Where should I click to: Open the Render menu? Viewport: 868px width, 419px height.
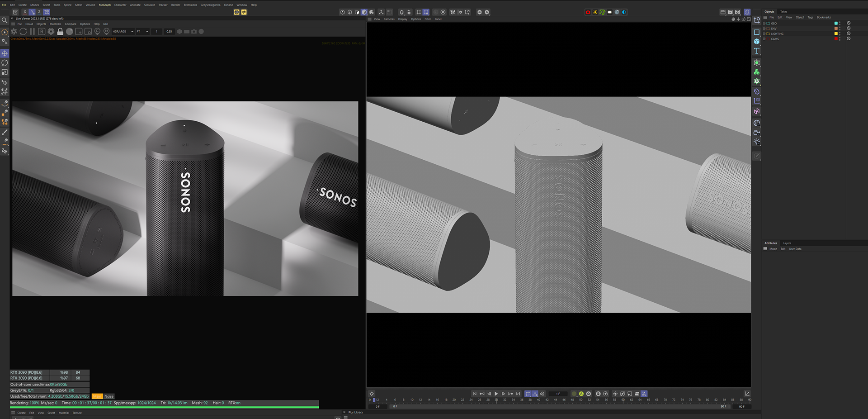pyautogui.click(x=175, y=5)
